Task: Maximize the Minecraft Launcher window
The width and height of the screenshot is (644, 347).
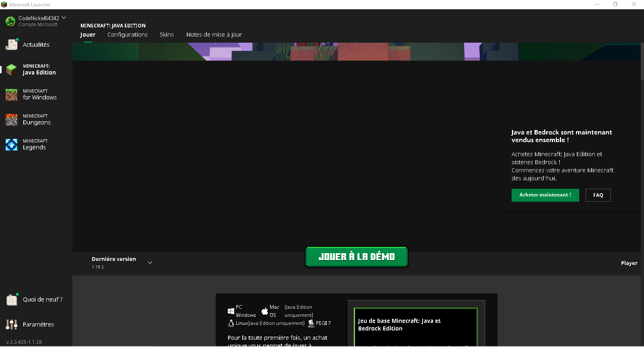Action: click(615, 4)
